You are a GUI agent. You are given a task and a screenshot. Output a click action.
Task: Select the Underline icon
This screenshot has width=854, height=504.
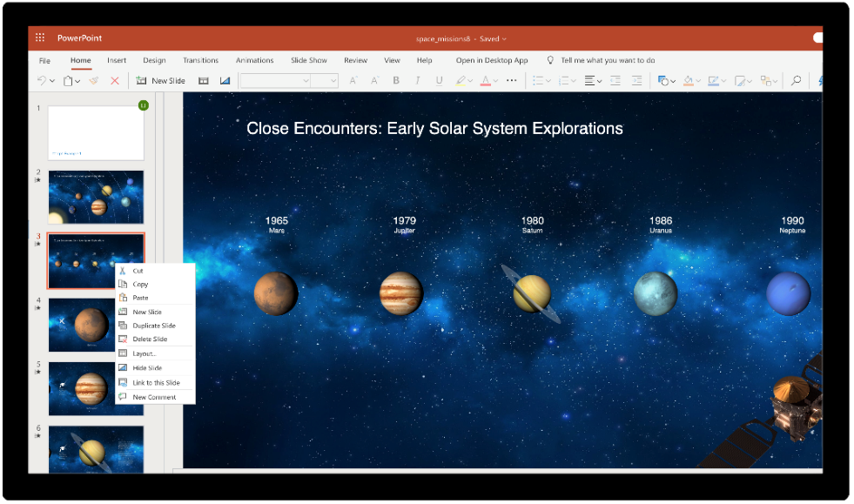(438, 80)
